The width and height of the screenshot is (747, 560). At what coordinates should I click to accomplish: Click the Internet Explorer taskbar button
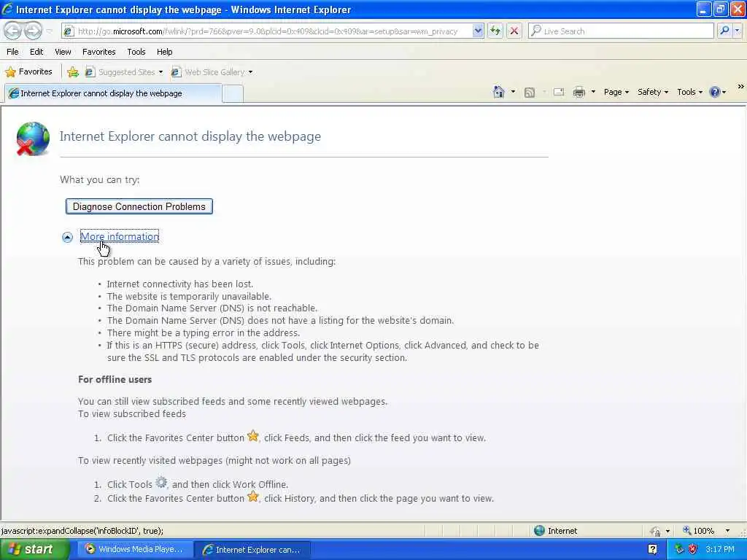click(x=252, y=550)
